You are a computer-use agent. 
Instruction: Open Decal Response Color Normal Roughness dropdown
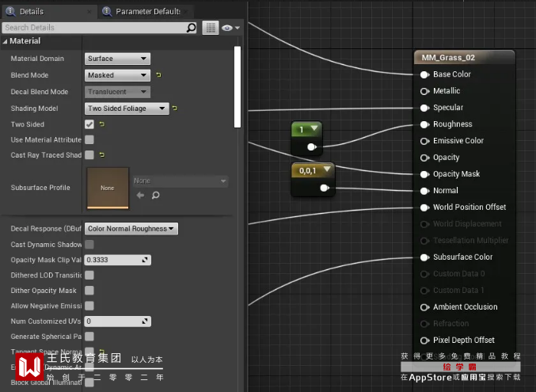click(131, 229)
